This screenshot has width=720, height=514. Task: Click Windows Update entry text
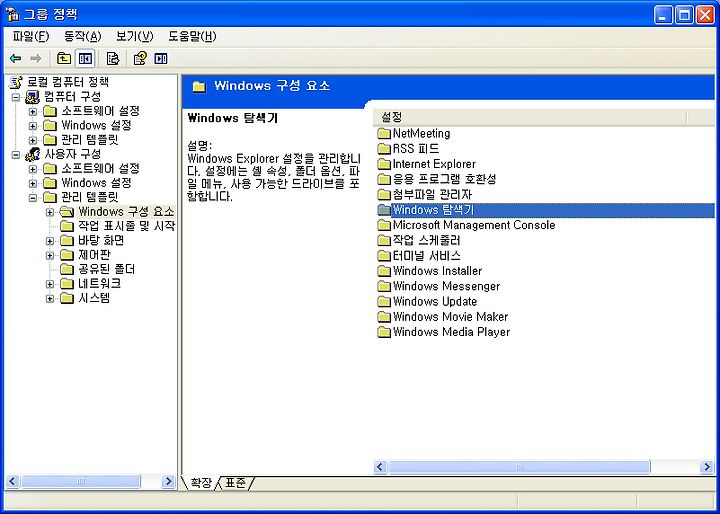[x=435, y=301]
